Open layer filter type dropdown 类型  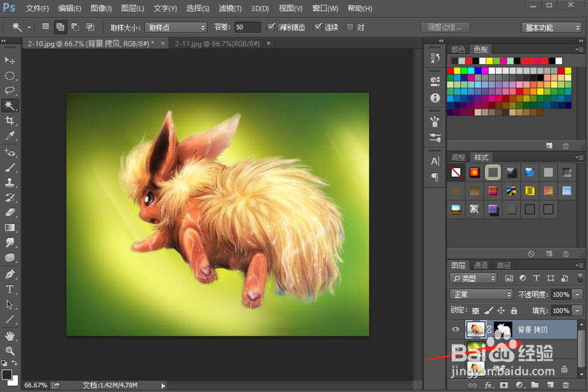coord(473,278)
